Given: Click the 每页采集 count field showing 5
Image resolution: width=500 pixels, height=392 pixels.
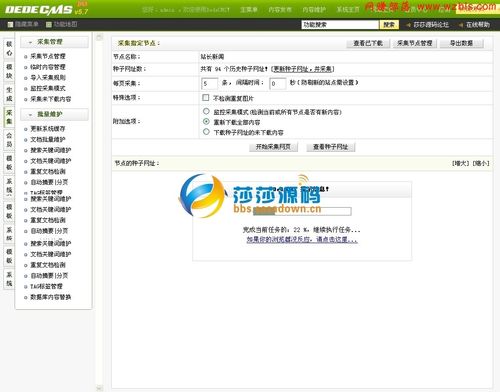Looking at the screenshot, I should pyautogui.click(x=209, y=84).
